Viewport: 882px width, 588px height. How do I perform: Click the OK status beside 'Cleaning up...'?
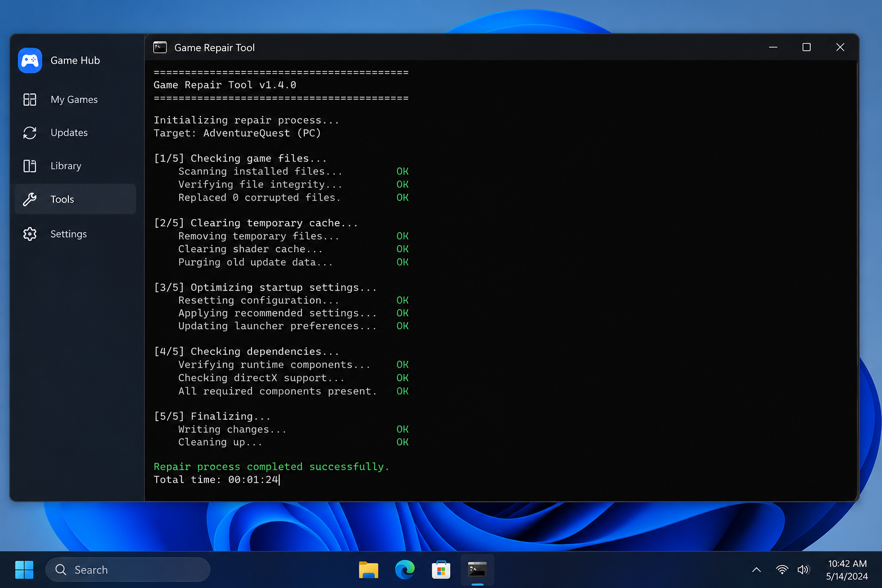point(403,442)
